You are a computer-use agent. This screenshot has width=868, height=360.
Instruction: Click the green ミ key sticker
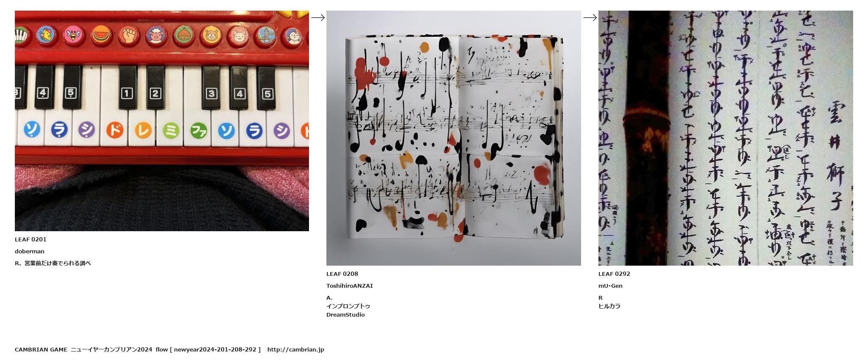(x=171, y=130)
